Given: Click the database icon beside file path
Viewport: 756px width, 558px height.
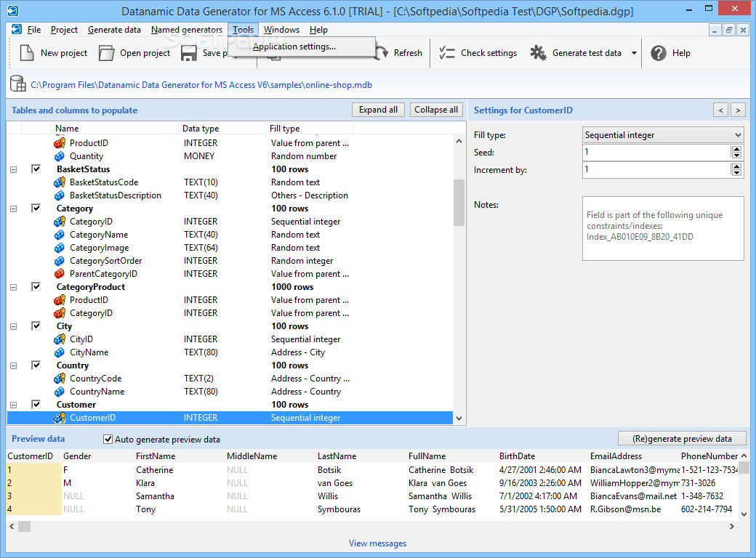Looking at the screenshot, I should [x=18, y=84].
